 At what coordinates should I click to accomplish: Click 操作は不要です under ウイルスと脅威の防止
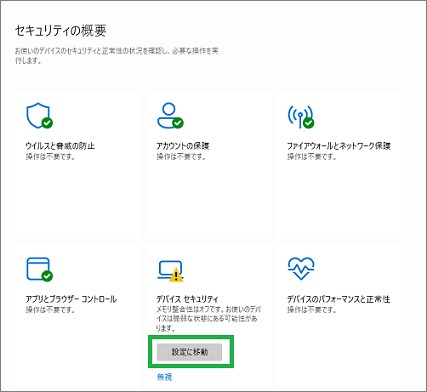(51, 157)
